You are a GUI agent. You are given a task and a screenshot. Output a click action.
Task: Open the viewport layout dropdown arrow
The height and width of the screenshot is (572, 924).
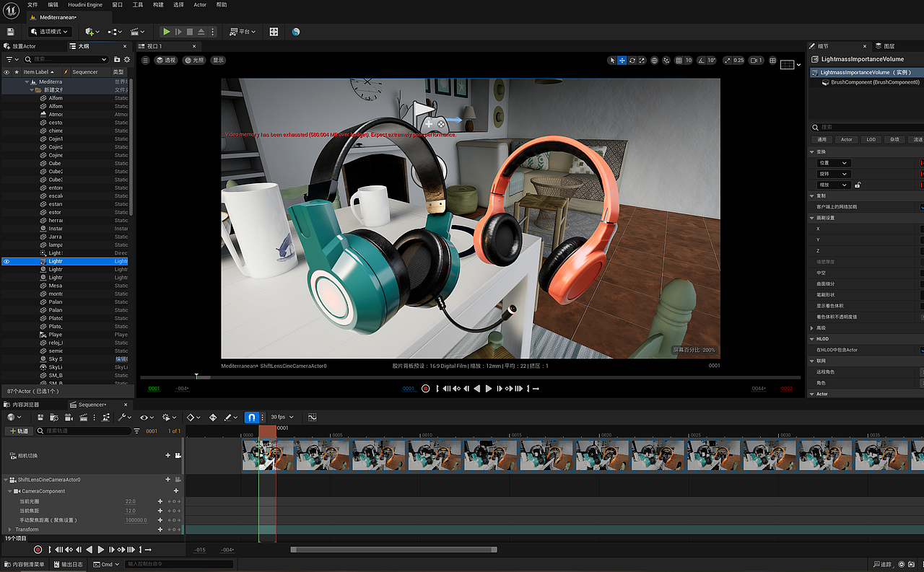coord(798,64)
